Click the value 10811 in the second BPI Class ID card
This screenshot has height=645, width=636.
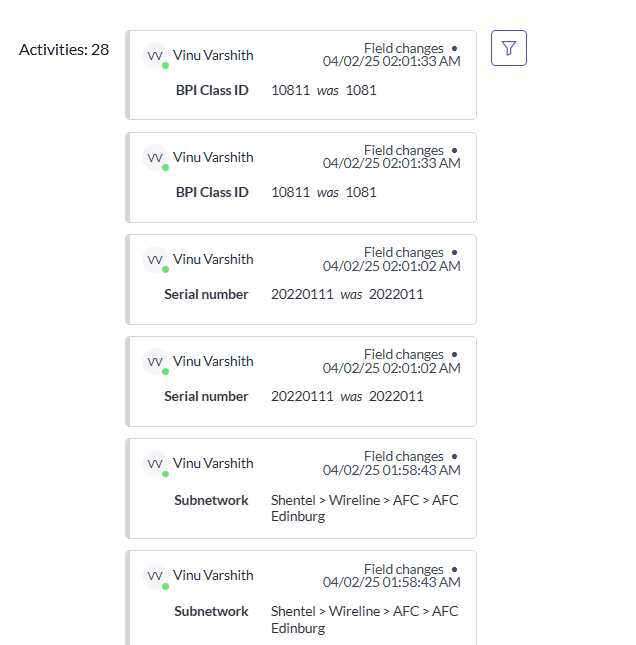[290, 192]
